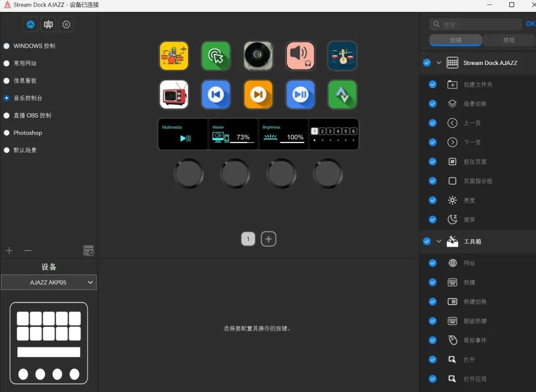Uncheck the 工具箱 group checkbox
The image size is (536, 392).
pos(427,241)
